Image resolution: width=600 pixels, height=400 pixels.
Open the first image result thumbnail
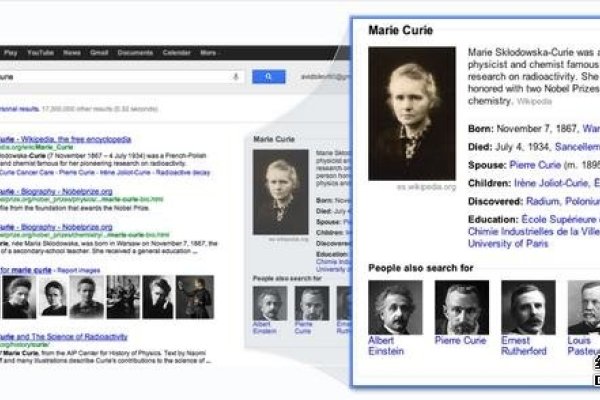[19, 297]
